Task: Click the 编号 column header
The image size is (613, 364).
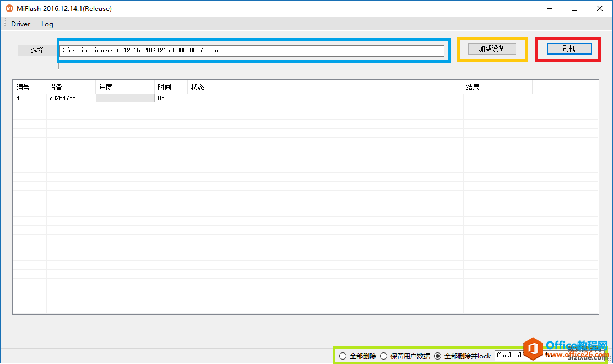Action: click(x=29, y=87)
